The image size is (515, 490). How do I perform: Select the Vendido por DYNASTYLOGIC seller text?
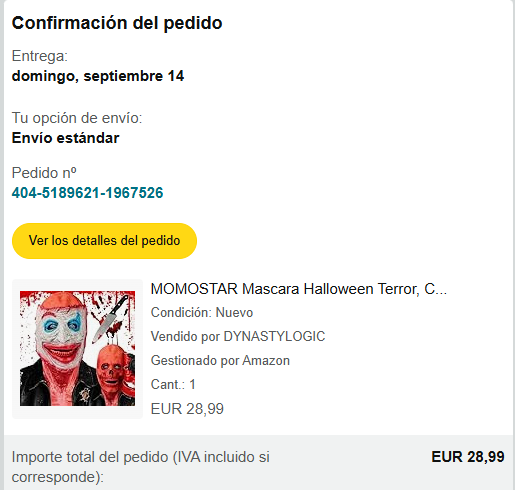click(x=238, y=336)
